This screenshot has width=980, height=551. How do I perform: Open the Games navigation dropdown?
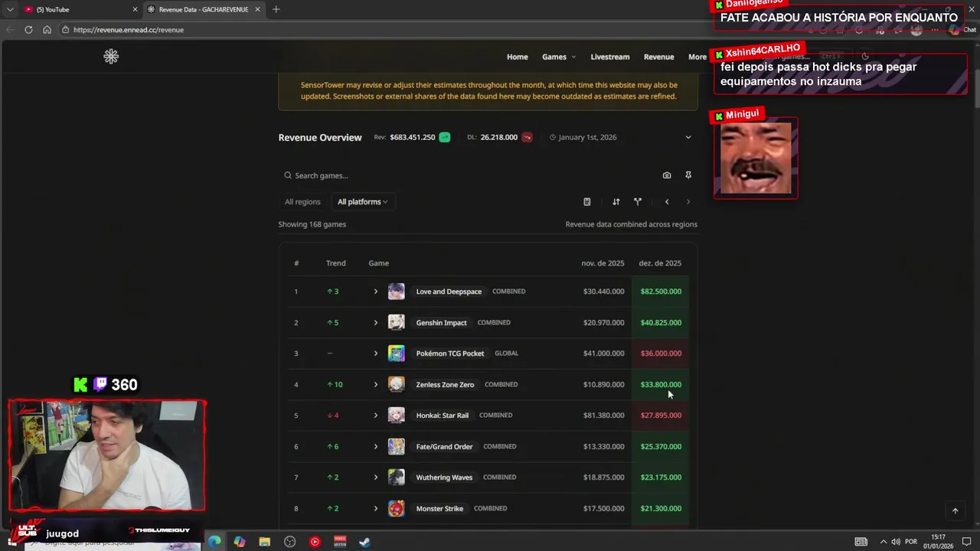tap(559, 57)
